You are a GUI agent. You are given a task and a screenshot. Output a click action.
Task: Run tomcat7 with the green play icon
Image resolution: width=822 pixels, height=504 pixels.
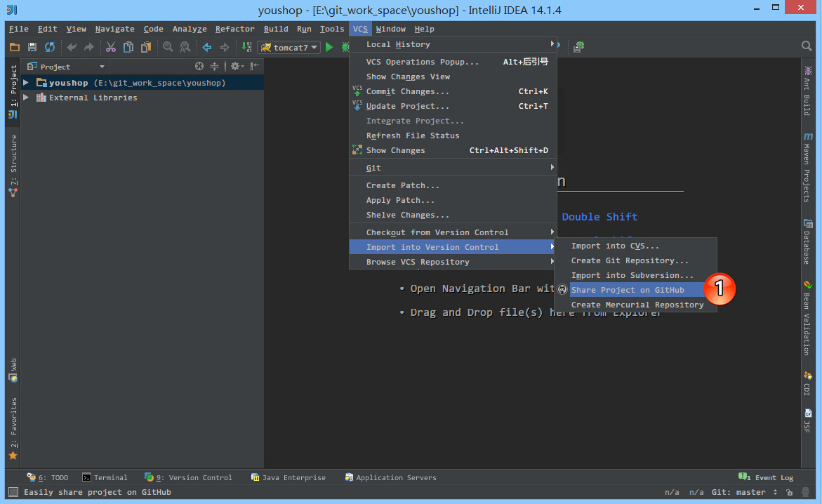point(329,47)
